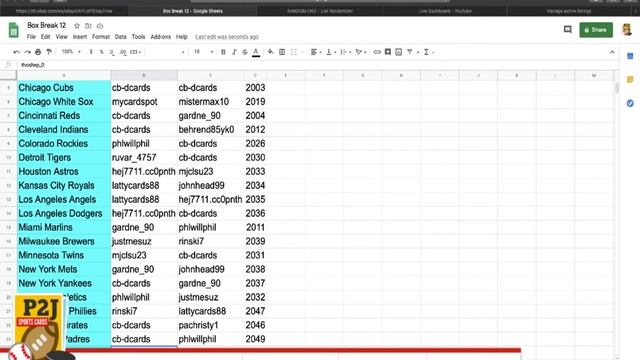Select column B header
The height and width of the screenshot is (360, 640).
point(144,76)
